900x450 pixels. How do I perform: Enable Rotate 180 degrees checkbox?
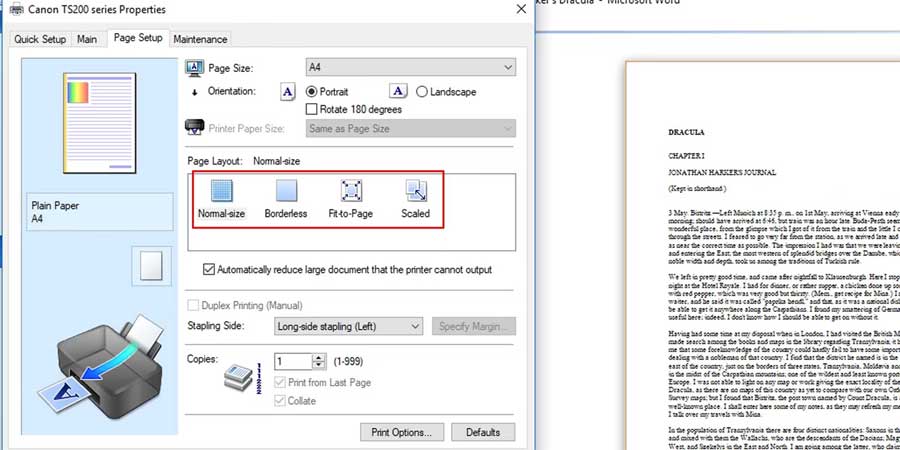(x=312, y=109)
